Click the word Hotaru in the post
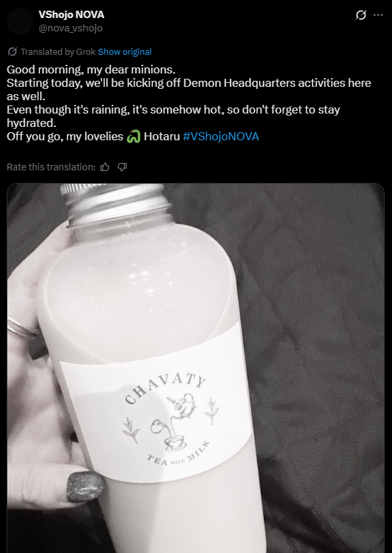The height and width of the screenshot is (553, 392). tap(162, 136)
